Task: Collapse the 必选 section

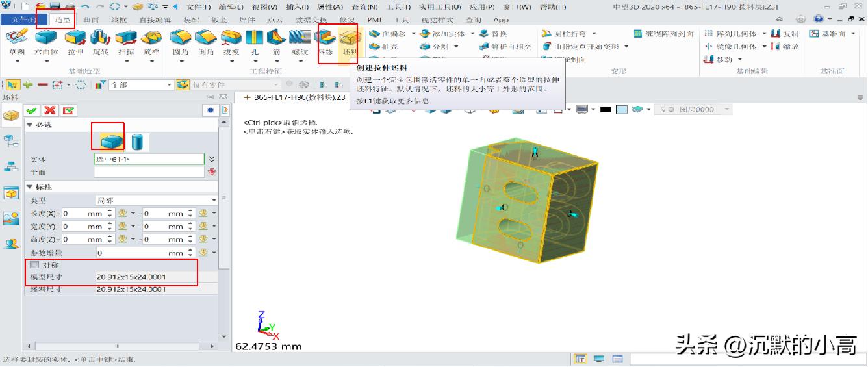Action: coord(29,124)
